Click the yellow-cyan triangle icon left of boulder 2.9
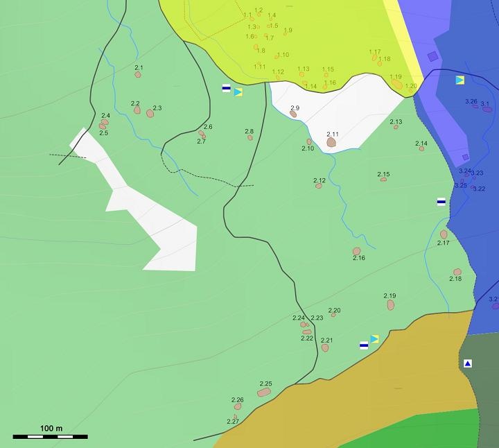This screenshot has height=448, width=499. (238, 92)
